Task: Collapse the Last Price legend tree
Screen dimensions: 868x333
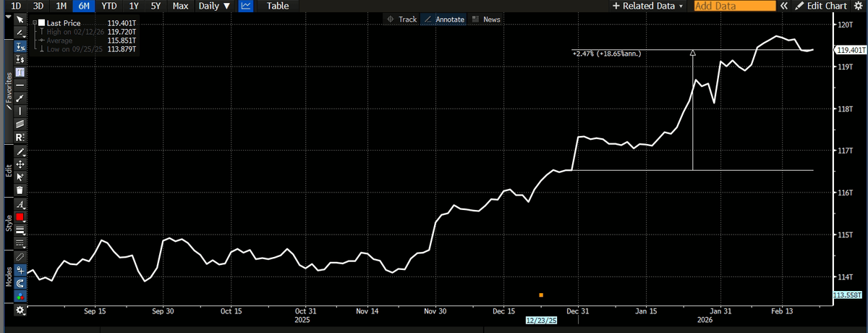Action: [34, 23]
